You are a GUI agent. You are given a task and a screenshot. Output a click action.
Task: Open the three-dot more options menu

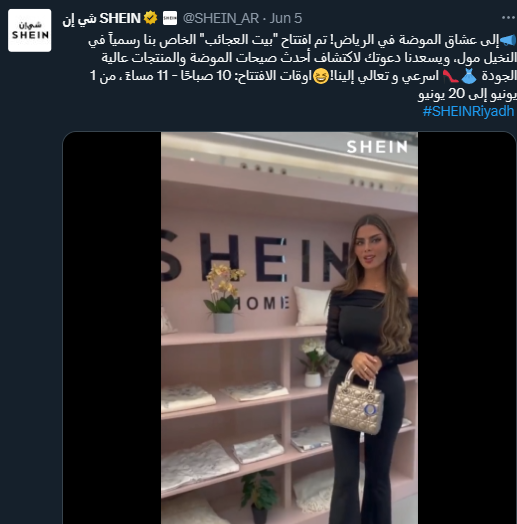pyautogui.click(x=508, y=18)
